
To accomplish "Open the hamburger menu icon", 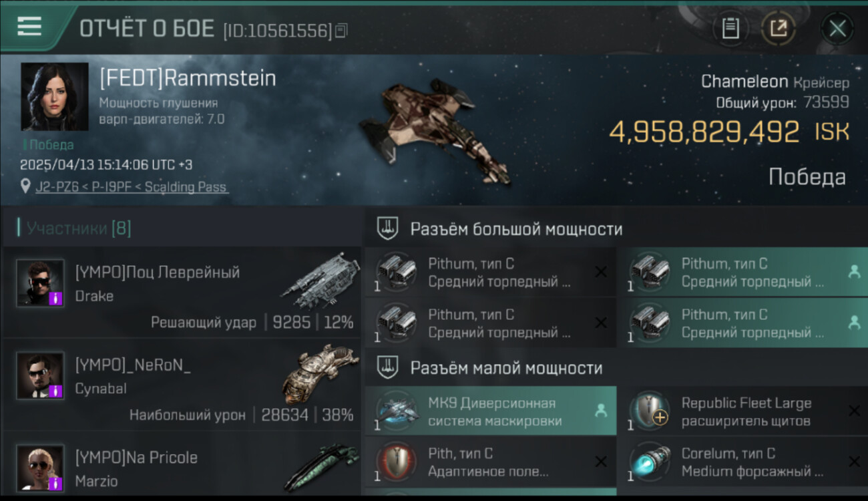I will (29, 27).
